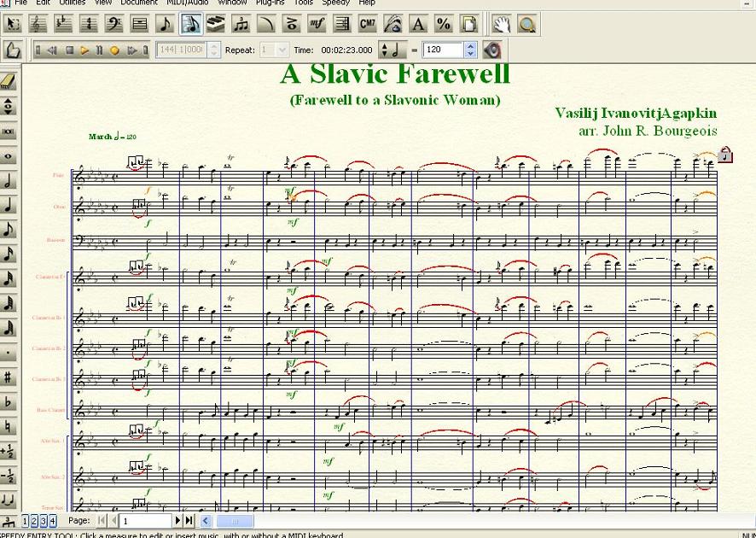Pick the Hand Grabber tool
756x538 pixels.
coord(503,24)
